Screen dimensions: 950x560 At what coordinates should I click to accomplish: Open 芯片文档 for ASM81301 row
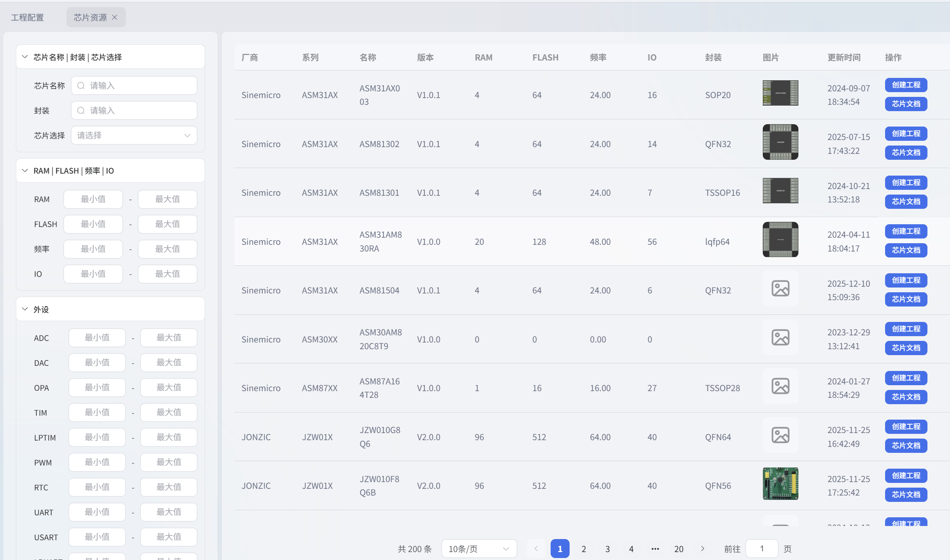click(x=906, y=202)
